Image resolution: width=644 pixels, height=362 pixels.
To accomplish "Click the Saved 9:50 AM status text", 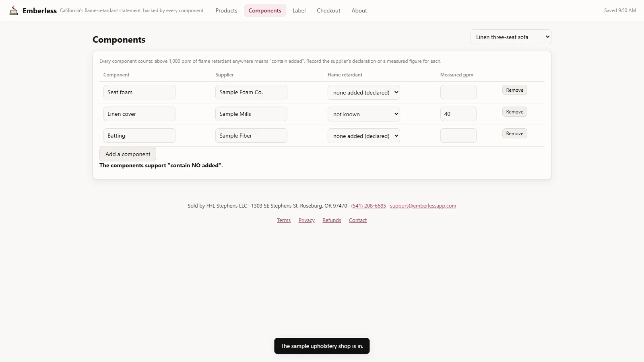I will point(620,10).
